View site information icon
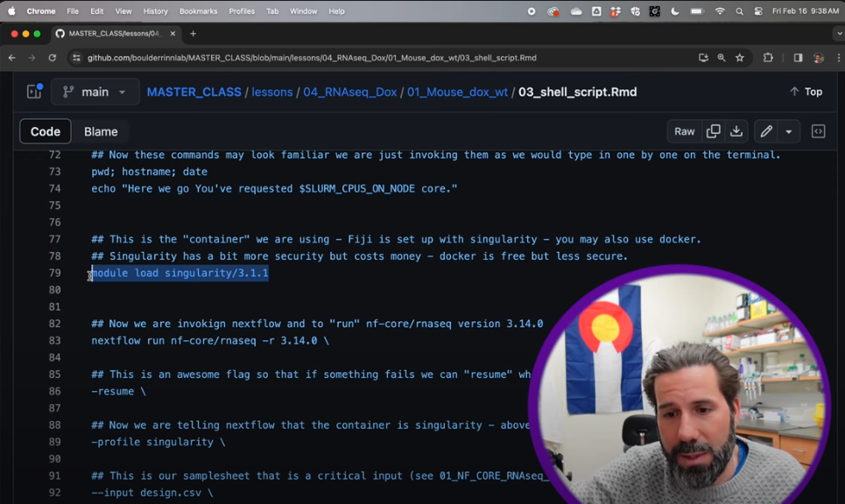 coord(76,58)
